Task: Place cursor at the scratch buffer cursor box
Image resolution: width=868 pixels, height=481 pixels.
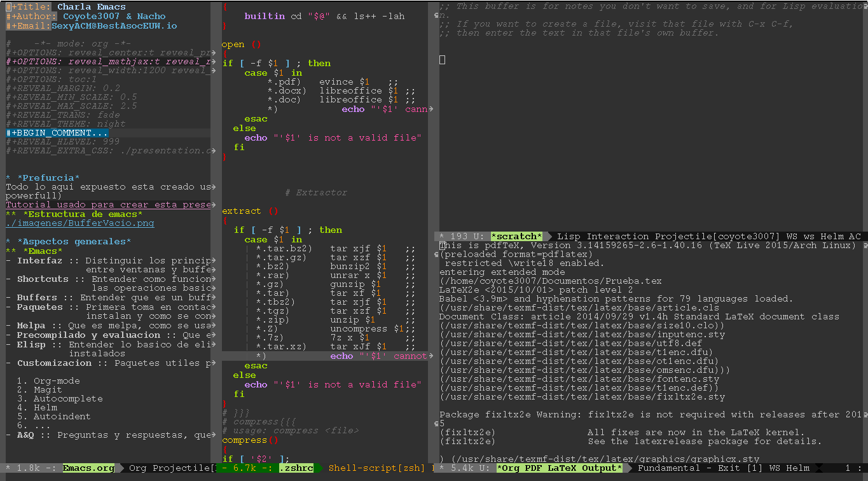Action: coord(443,60)
